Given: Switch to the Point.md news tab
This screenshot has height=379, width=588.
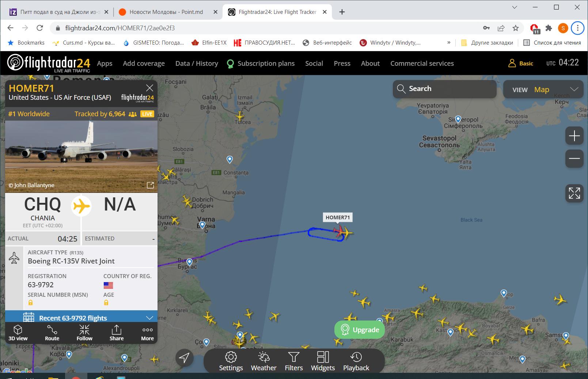Looking at the screenshot, I should coord(166,12).
